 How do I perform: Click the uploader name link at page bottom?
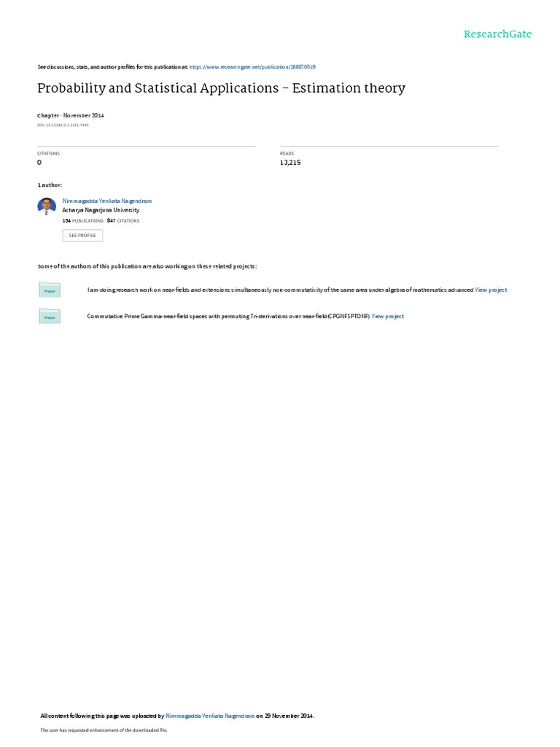coord(210,716)
